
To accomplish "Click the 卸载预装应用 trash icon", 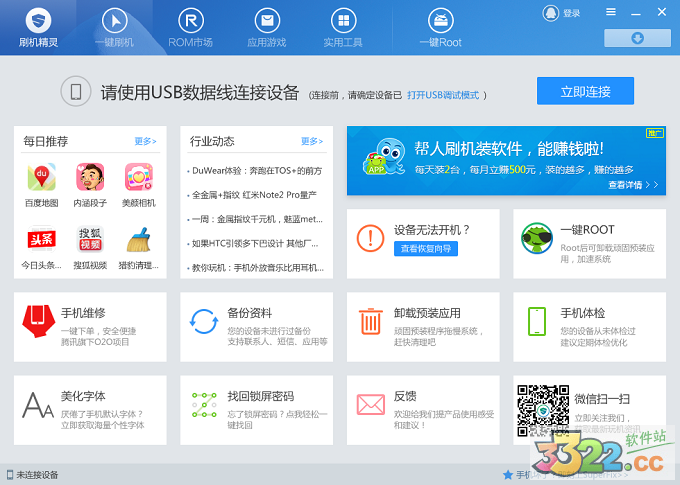I will point(370,321).
